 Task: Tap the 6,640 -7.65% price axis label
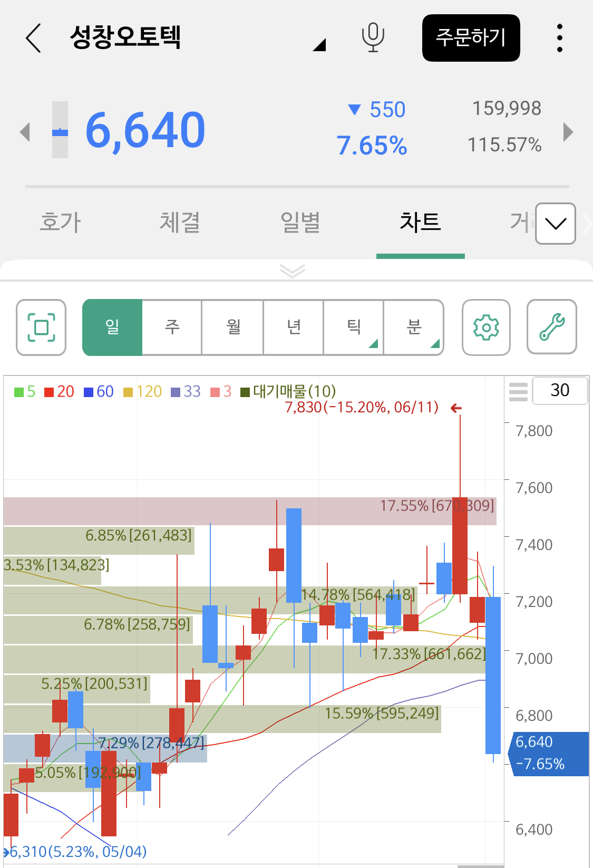(x=548, y=754)
